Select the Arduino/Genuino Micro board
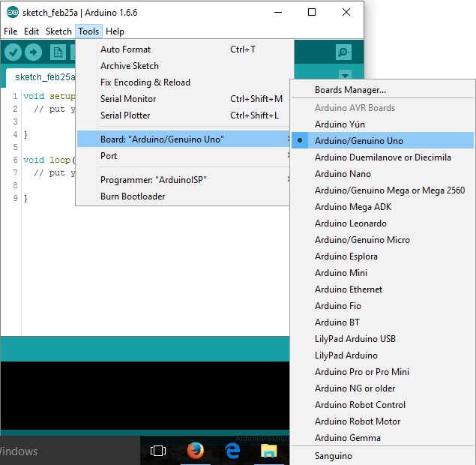 382,240
